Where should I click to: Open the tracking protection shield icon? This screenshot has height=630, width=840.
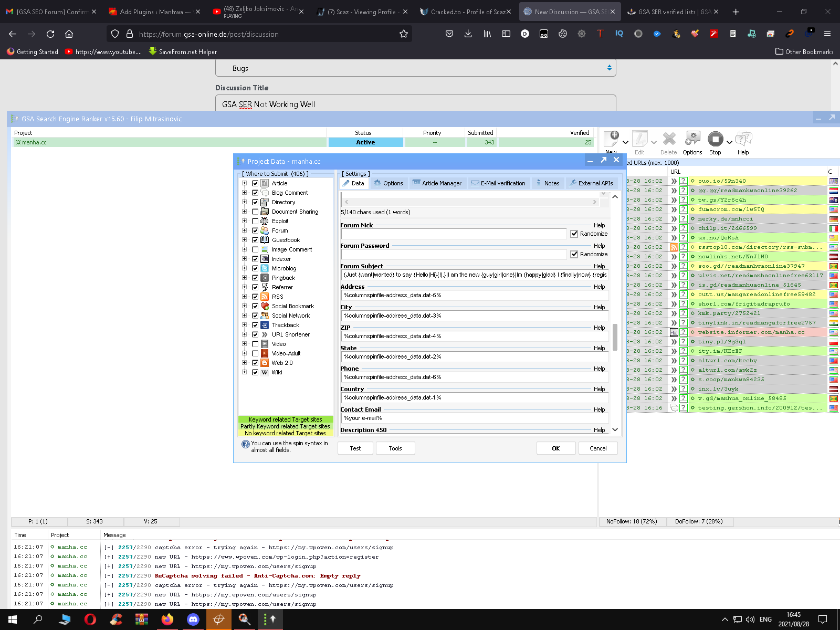(115, 34)
